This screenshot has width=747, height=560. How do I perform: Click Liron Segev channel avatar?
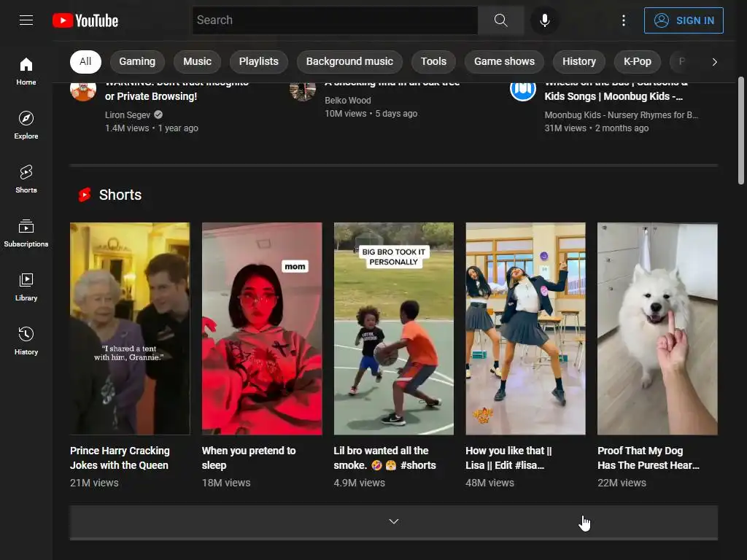[83, 90]
